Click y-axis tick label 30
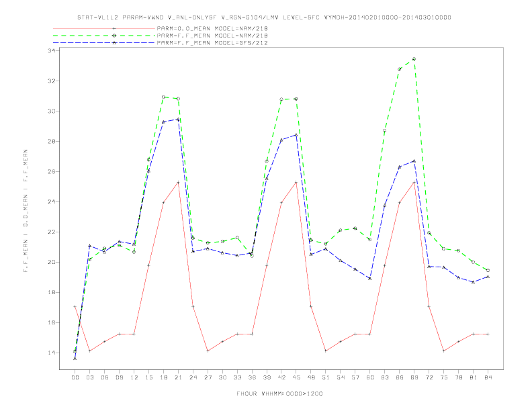The image size is (532, 411). [52, 111]
